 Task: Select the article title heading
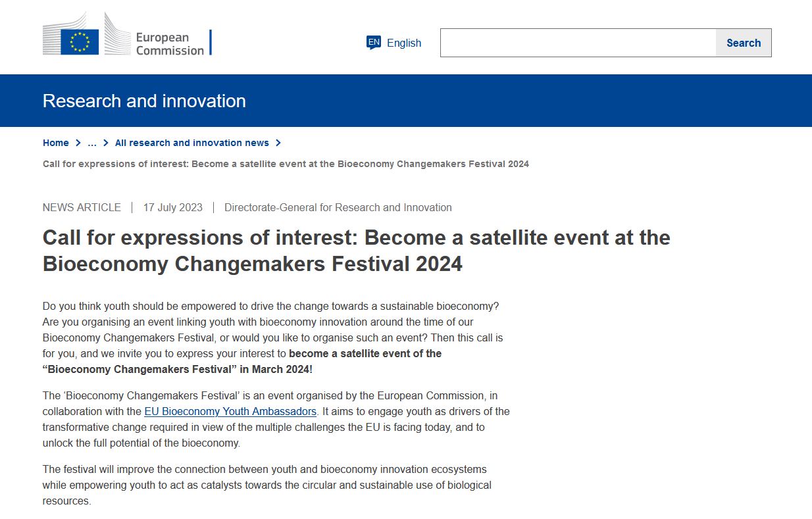(356, 251)
